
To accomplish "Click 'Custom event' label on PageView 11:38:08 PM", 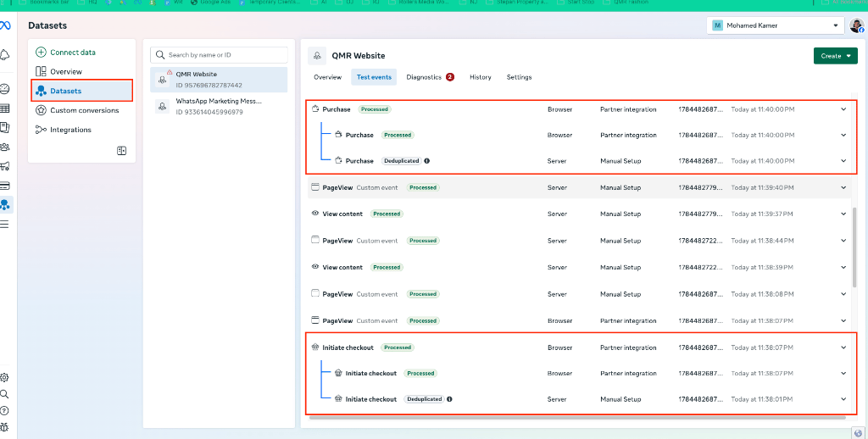I will point(377,294).
